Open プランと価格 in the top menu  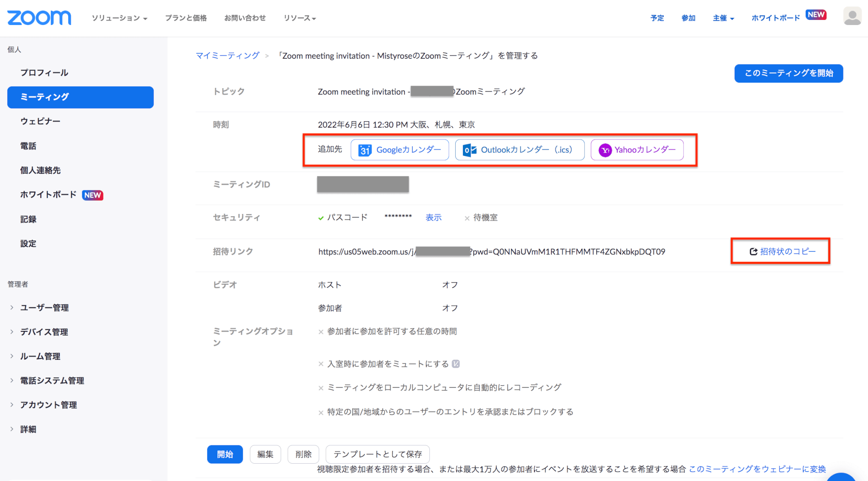coord(186,18)
